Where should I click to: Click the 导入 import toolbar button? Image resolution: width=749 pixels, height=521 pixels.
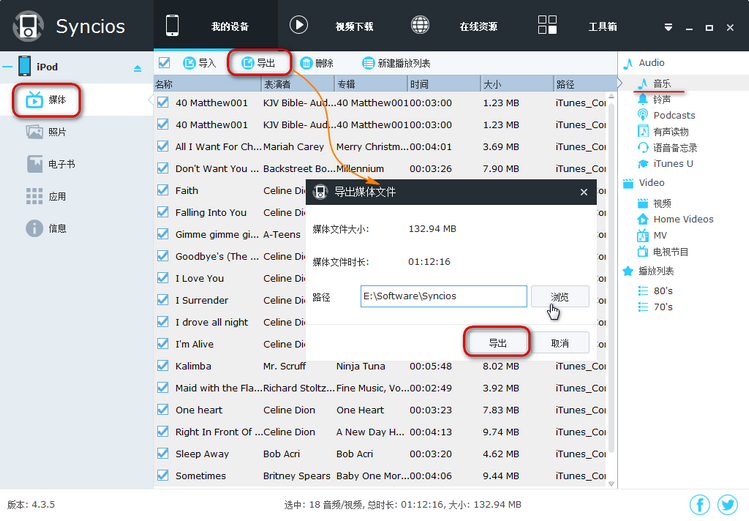tap(200, 63)
